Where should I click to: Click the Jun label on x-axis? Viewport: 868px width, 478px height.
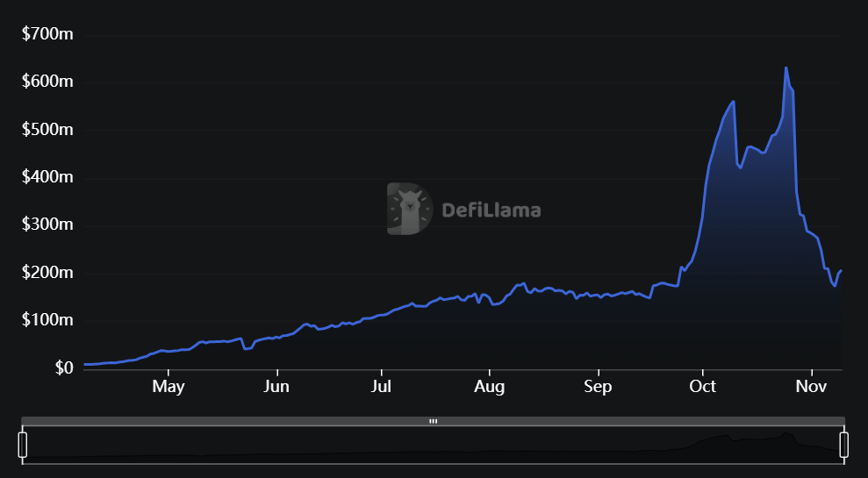(x=276, y=387)
